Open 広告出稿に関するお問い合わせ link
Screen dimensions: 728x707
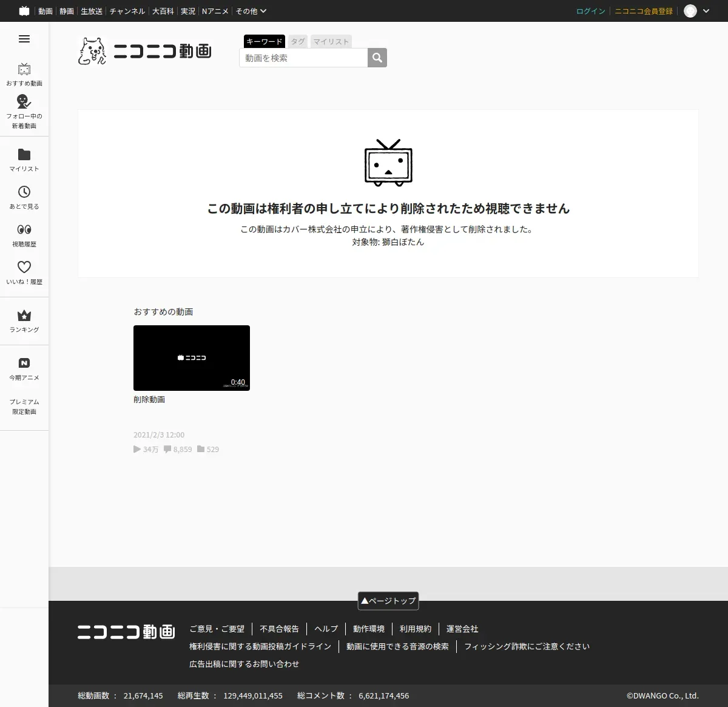(244, 664)
